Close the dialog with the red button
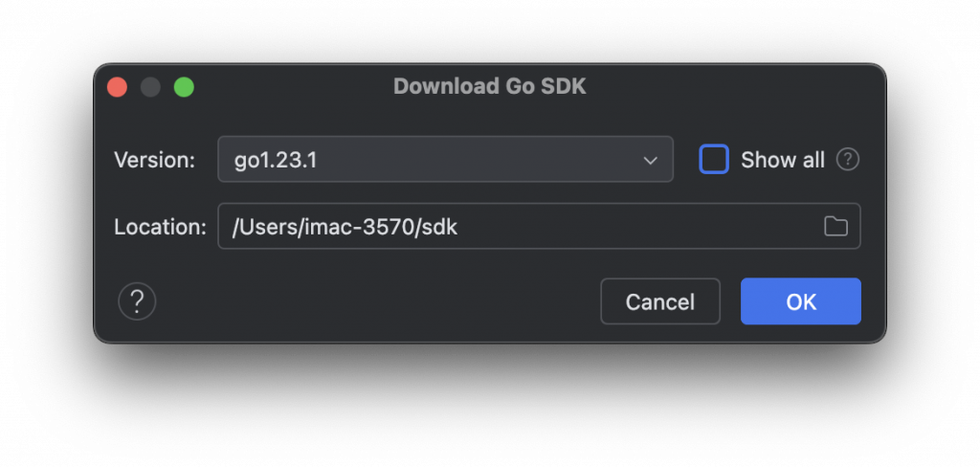Screen dimensions: 980x467 click(x=118, y=87)
